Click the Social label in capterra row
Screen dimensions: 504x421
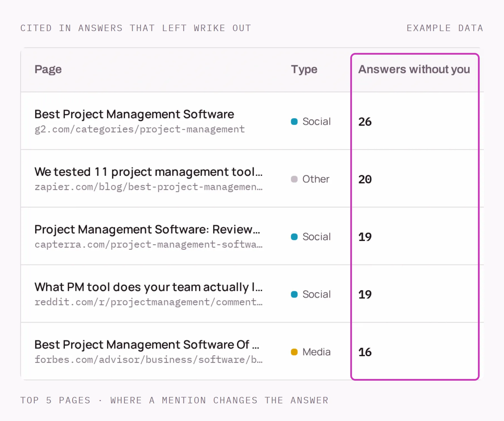point(316,237)
